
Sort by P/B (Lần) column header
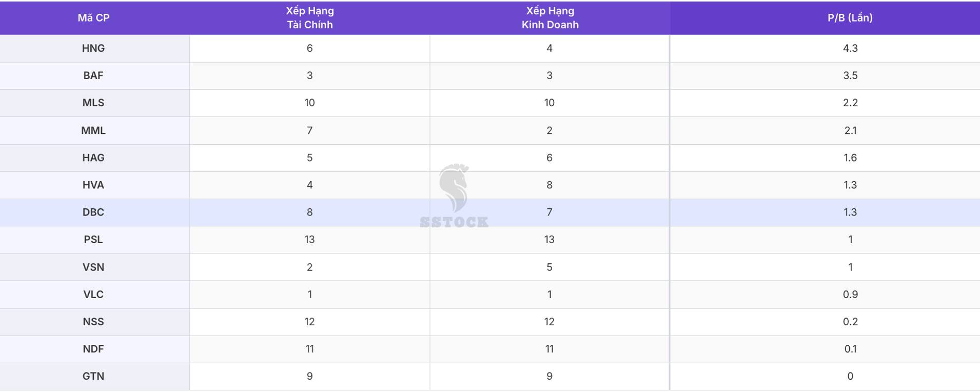[850, 18]
